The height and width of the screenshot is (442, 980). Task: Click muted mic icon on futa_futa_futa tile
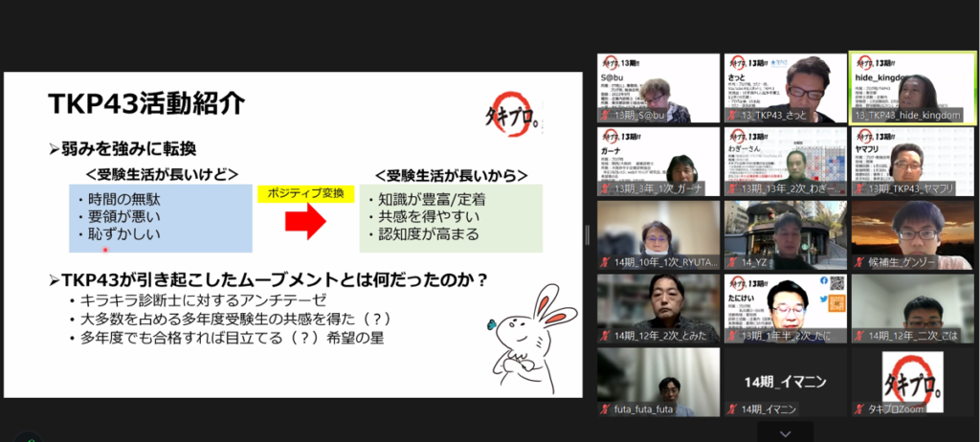coord(605,409)
